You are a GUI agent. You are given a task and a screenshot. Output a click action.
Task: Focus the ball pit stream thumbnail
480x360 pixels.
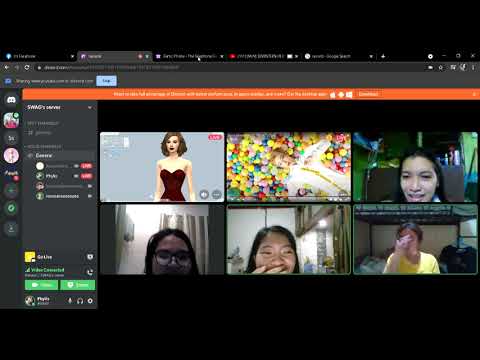tap(289, 167)
